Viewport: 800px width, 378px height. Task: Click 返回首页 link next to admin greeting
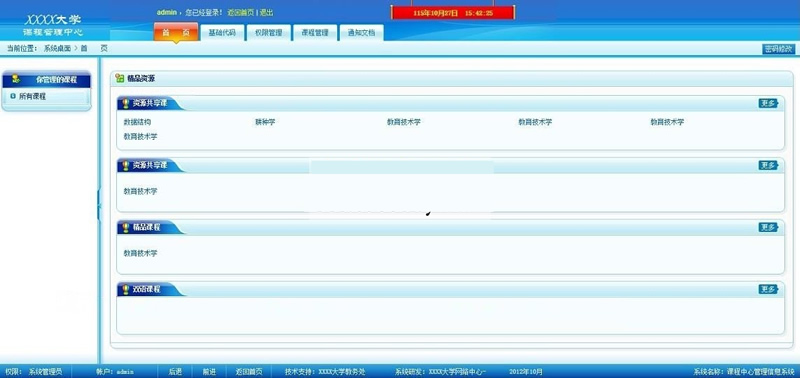tap(241, 12)
